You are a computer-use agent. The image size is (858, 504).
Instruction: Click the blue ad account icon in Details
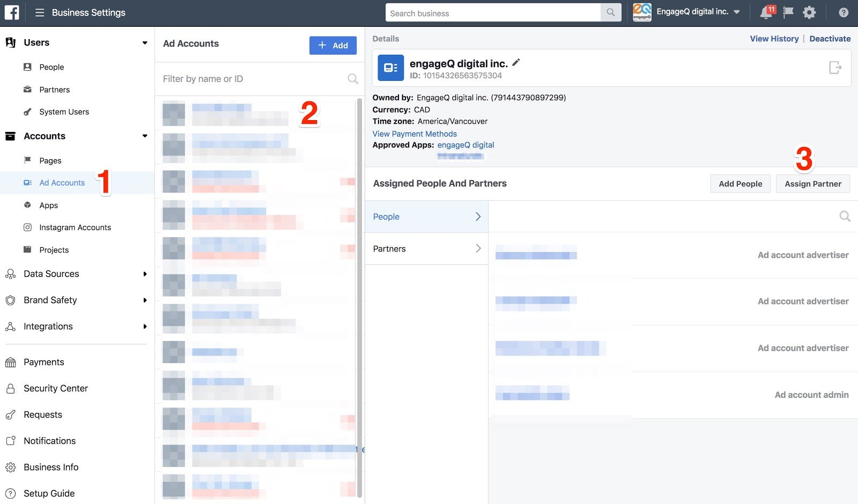click(391, 68)
